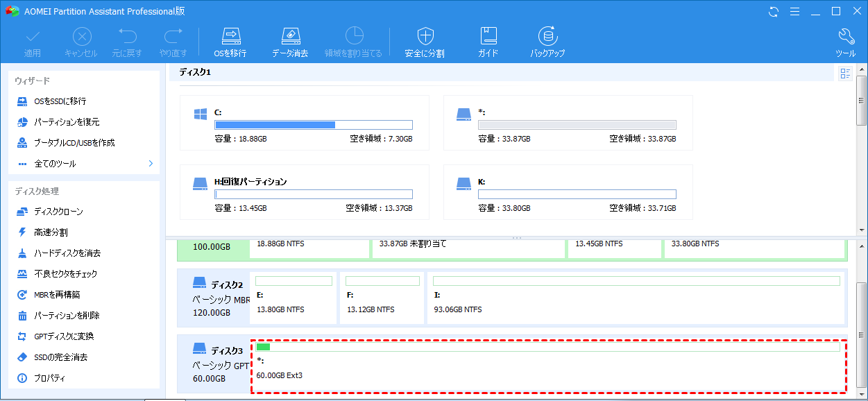Click the C: usage bar

(314, 125)
